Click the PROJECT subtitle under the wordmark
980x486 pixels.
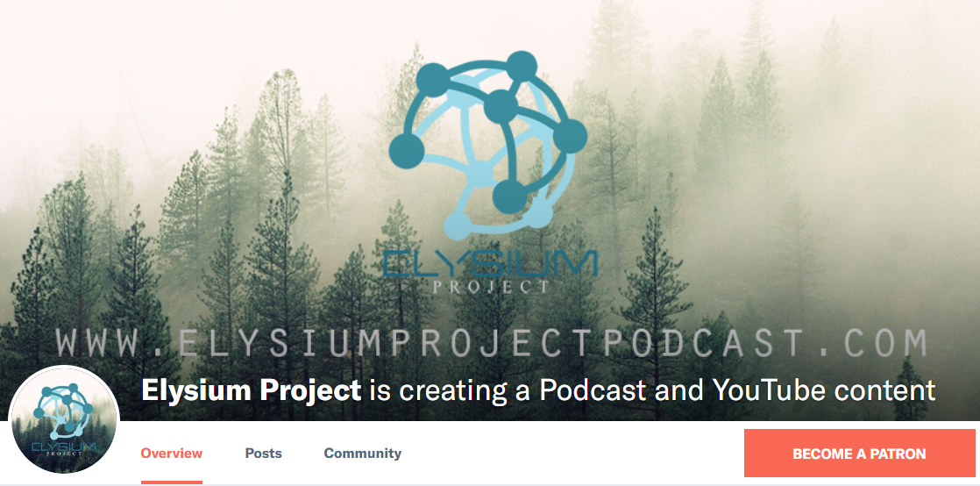point(490,288)
